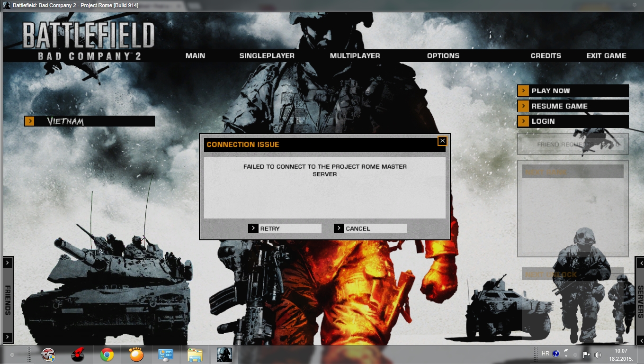This screenshot has height=364, width=644.
Task: Click the FRIENDS panel bottom arrow
Action: pos(8,337)
